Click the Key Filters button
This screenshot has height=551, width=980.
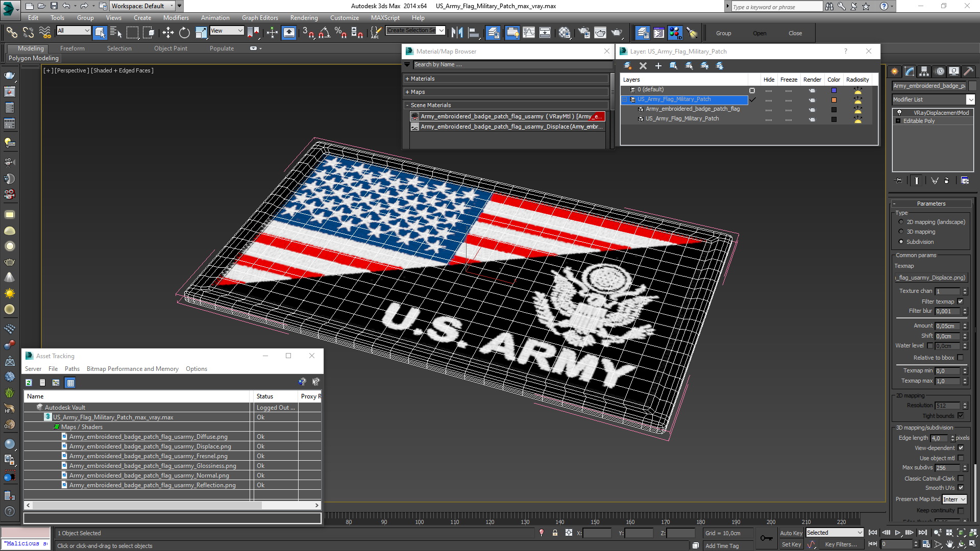pos(841,544)
